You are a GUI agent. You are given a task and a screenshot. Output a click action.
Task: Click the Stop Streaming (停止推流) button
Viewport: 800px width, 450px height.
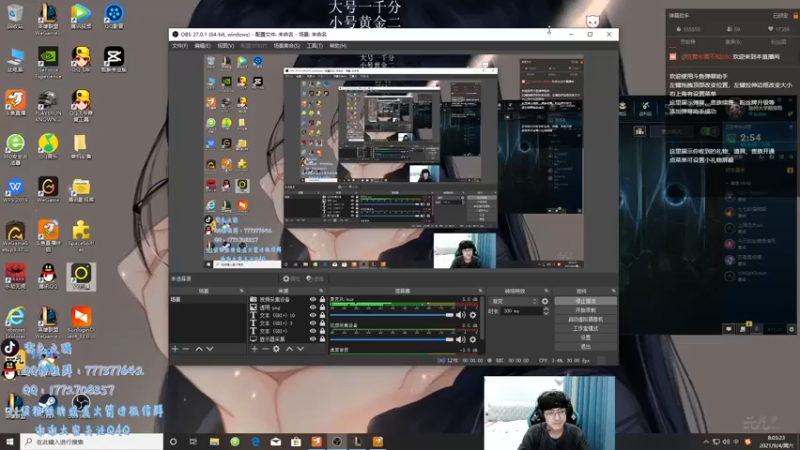tap(586, 301)
